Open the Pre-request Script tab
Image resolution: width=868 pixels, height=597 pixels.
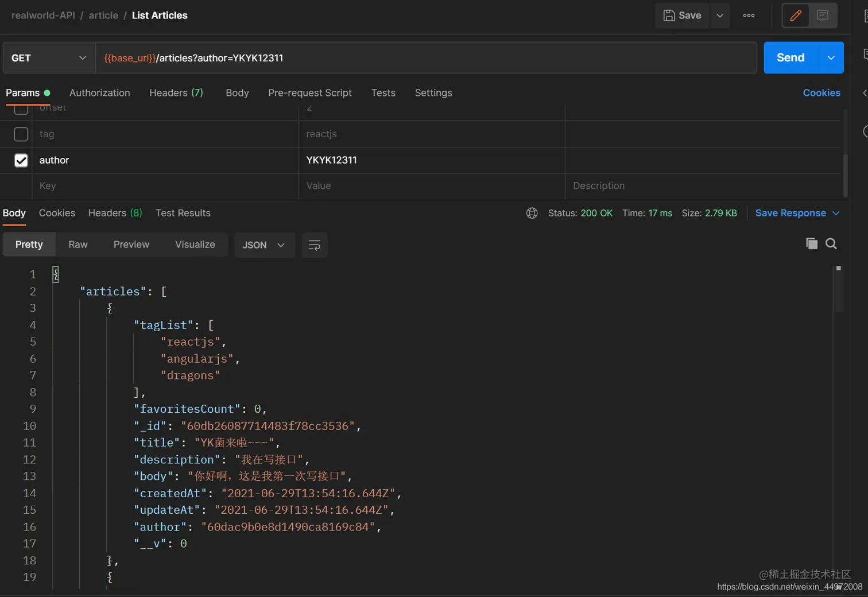click(310, 93)
